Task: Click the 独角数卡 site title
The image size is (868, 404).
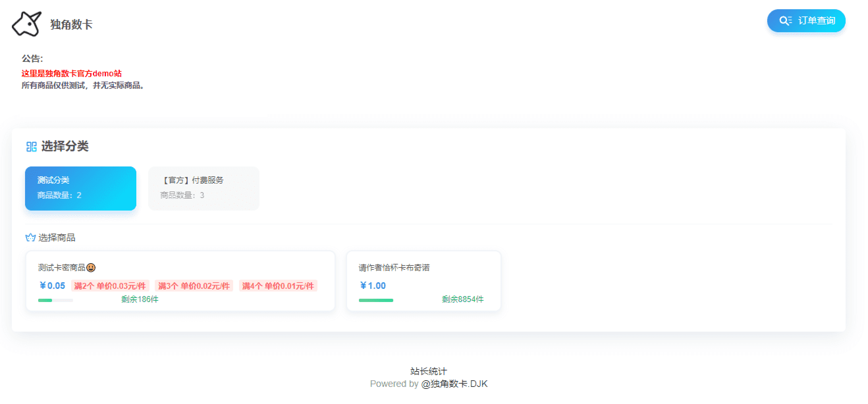Action: click(x=71, y=24)
